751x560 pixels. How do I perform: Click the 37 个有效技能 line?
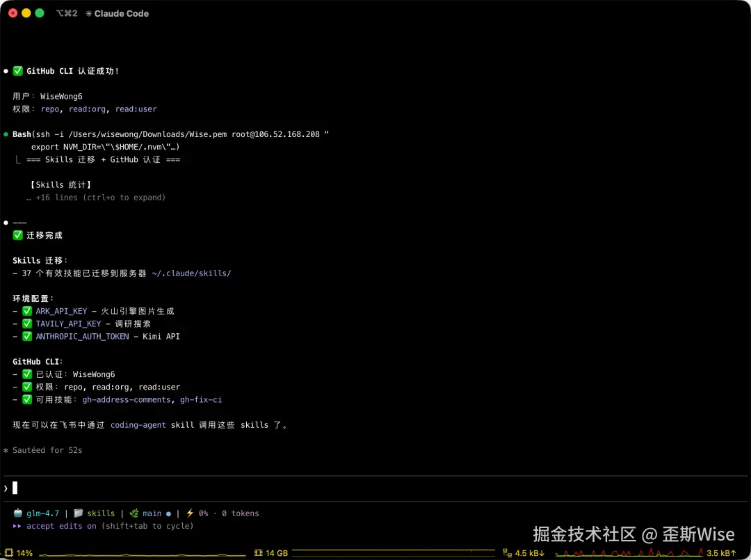(x=122, y=273)
